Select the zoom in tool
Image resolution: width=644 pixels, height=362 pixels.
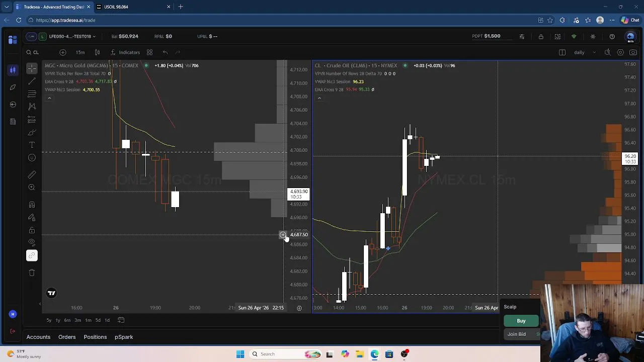(x=32, y=187)
